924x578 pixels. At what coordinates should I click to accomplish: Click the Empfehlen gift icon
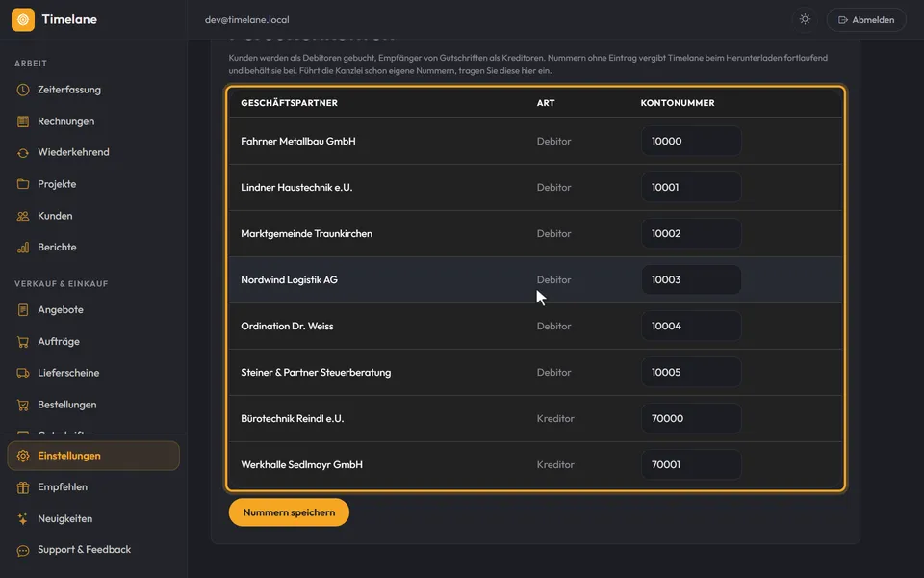click(23, 487)
